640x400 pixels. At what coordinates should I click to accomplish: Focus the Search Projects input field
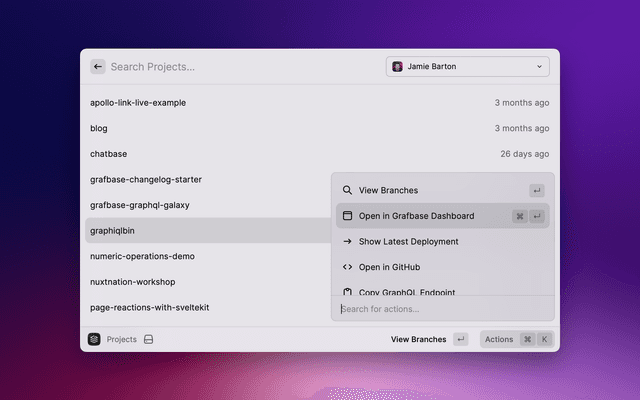(240, 67)
